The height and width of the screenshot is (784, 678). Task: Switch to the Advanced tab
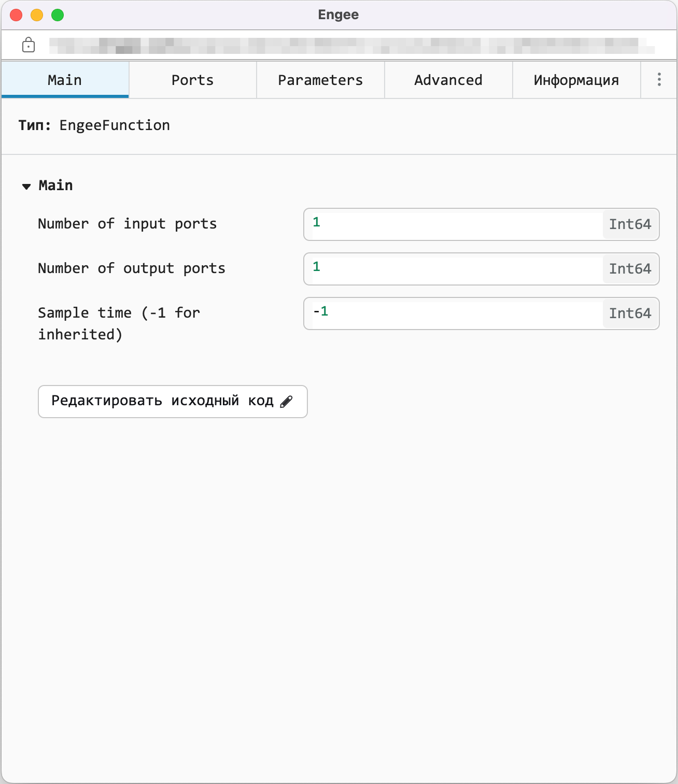point(448,80)
